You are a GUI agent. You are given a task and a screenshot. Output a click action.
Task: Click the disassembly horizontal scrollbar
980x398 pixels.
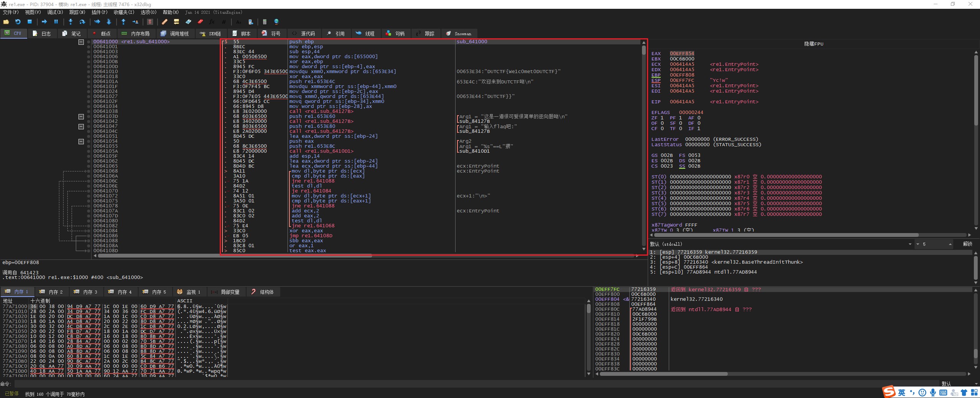point(235,256)
